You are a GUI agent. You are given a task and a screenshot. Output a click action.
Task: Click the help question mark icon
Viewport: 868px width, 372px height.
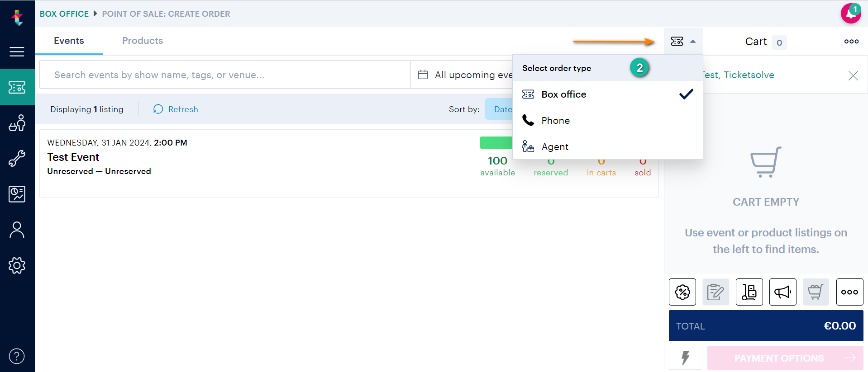coord(17,356)
